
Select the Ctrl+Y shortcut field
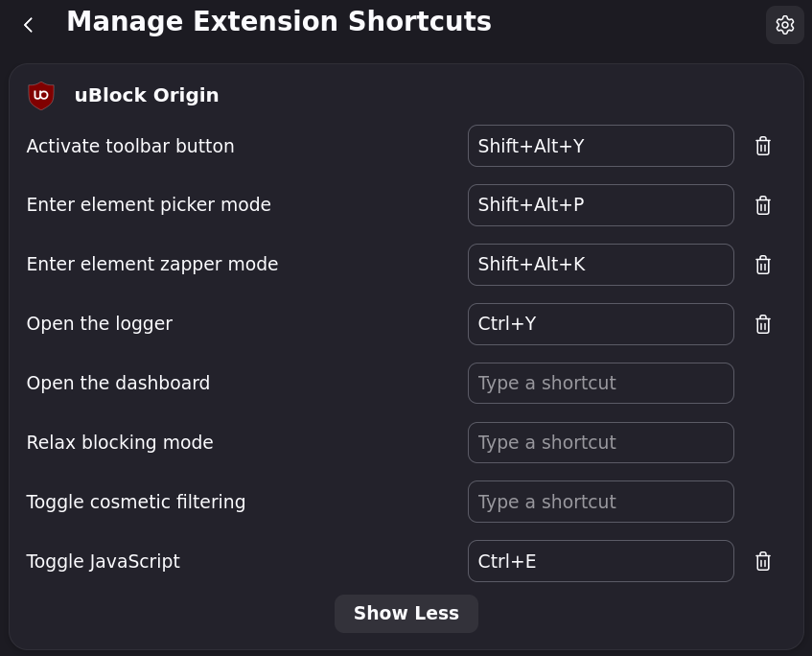tap(601, 324)
